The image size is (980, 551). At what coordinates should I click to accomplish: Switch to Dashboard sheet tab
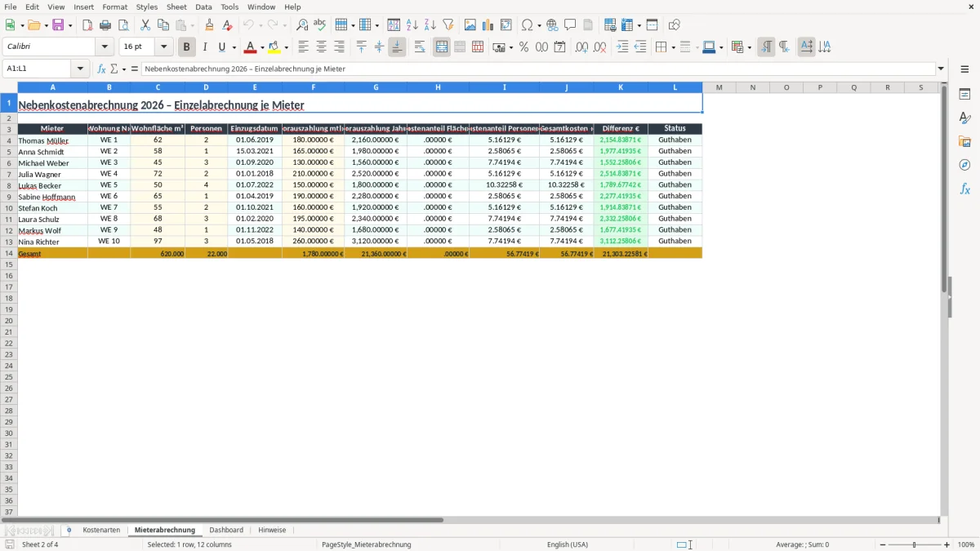226,530
